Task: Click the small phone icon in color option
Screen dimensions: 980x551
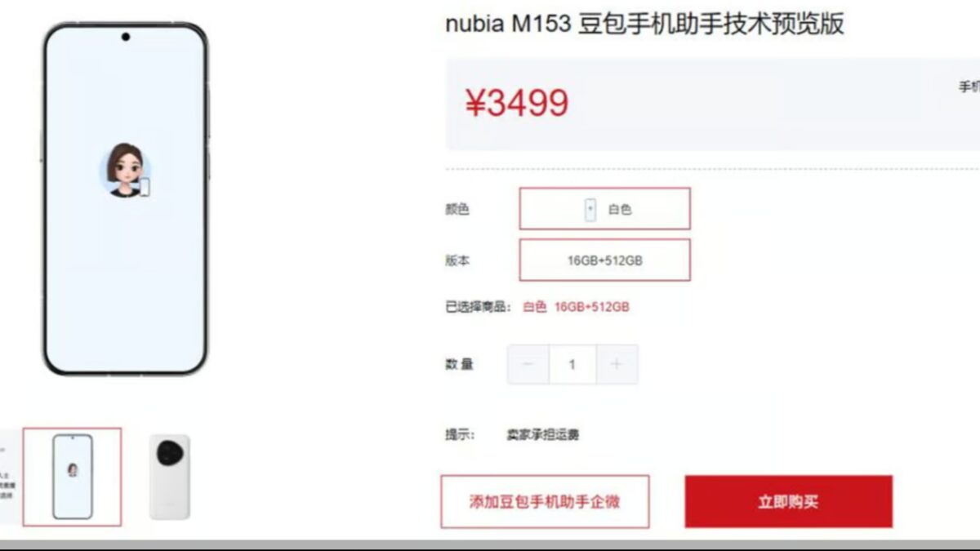Action: (590, 209)
